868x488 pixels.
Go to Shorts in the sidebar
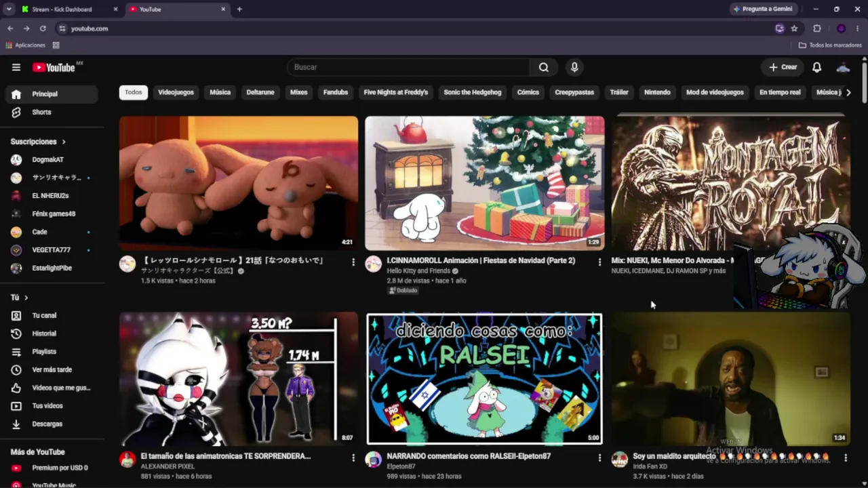point(52,113)
